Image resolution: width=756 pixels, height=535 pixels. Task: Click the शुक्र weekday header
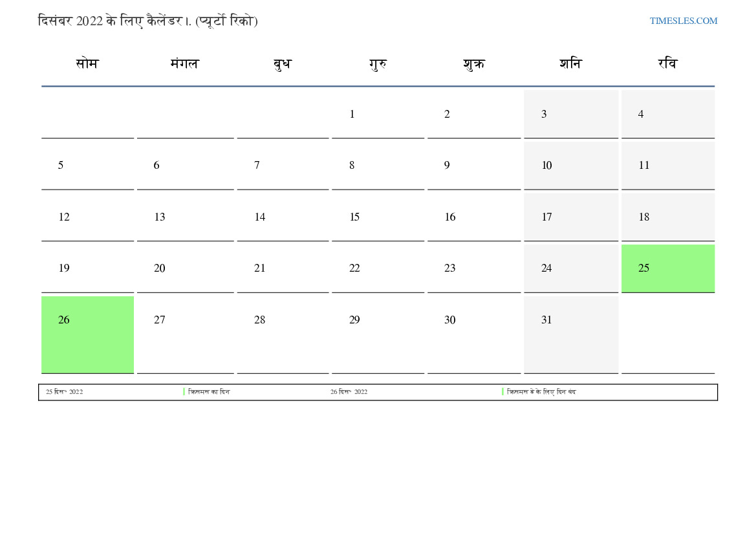[x=474, y=63]
